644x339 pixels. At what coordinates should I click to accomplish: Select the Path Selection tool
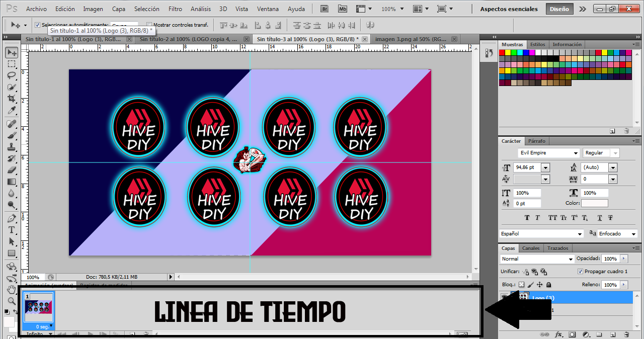click(x=12, y=241)
